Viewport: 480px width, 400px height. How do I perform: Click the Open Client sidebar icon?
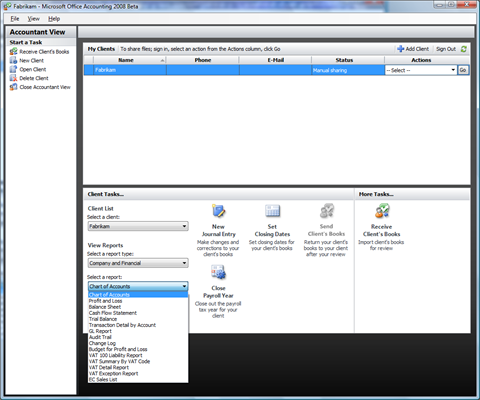[x=13, y=69]
